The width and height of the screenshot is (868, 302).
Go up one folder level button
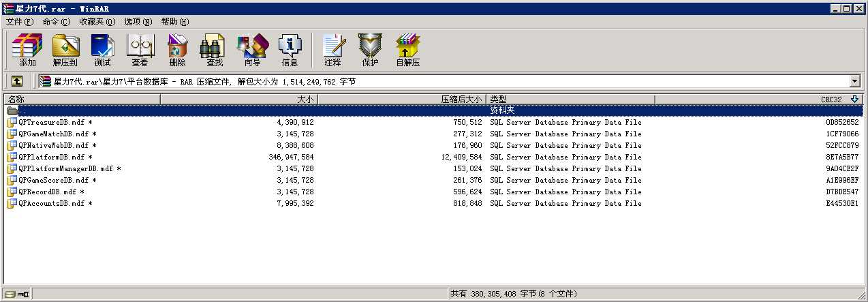17,82
